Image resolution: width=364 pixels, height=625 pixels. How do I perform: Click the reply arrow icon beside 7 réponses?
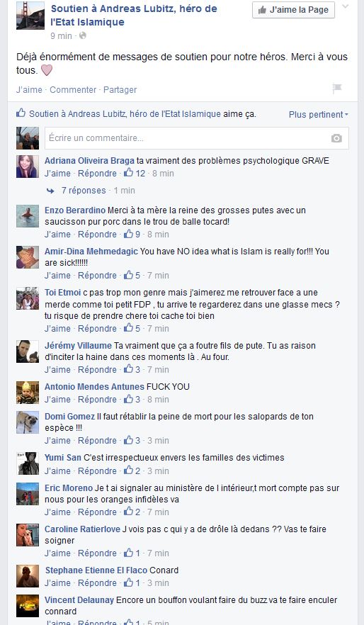[50, 191]
